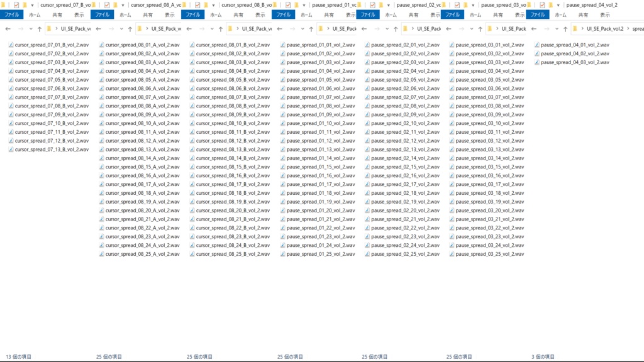Select file pause_spread_03_20_vol_2.wav
The width and height of the screenshot is (644, 362).
487,211
